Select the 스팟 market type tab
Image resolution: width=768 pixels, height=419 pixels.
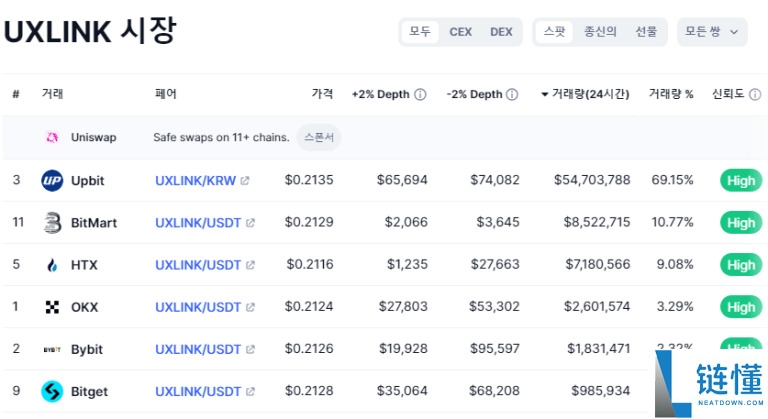554,32
